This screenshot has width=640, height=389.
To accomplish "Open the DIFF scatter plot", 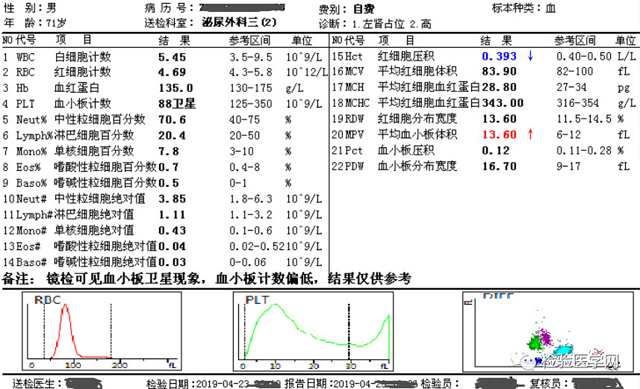I will pos(548,332).
